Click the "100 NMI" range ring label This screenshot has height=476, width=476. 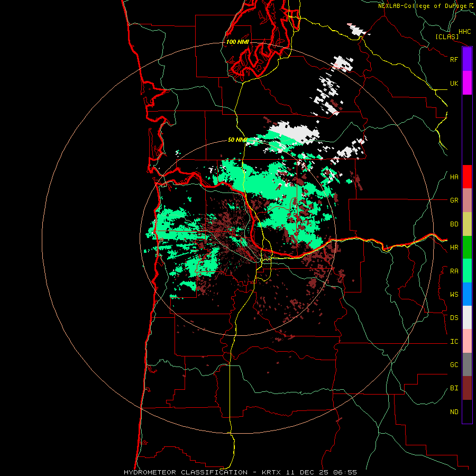click(x=237, y=42)
